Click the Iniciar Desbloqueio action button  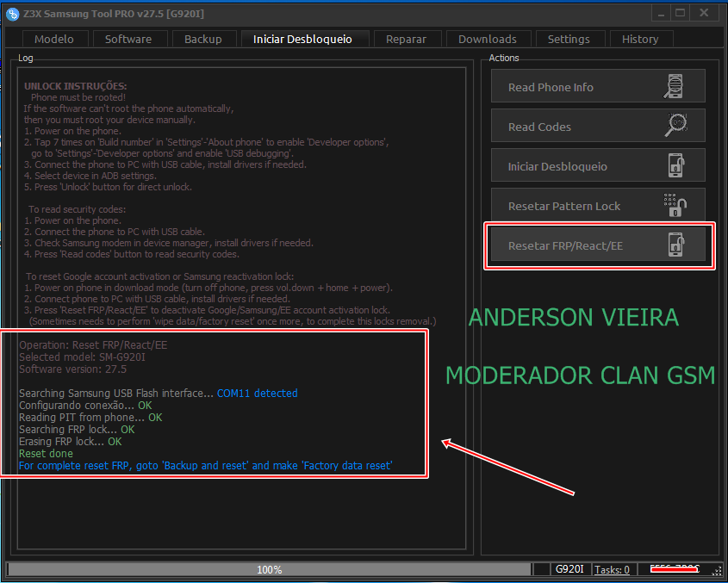[598, 165]
